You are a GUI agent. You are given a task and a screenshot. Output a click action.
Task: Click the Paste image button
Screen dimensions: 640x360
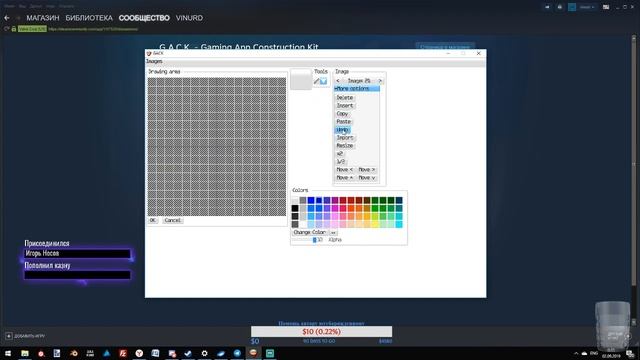coord(344,122)
